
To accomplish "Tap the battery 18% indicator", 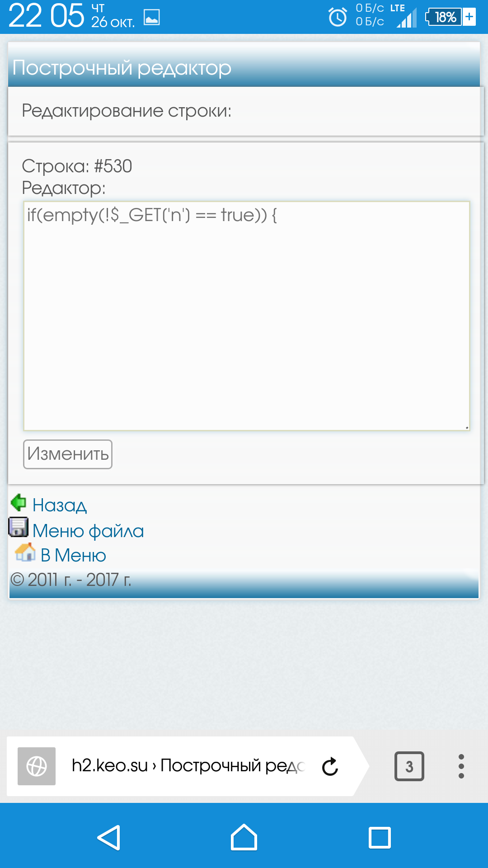I will pyautogui.click(x=450, y=17).
